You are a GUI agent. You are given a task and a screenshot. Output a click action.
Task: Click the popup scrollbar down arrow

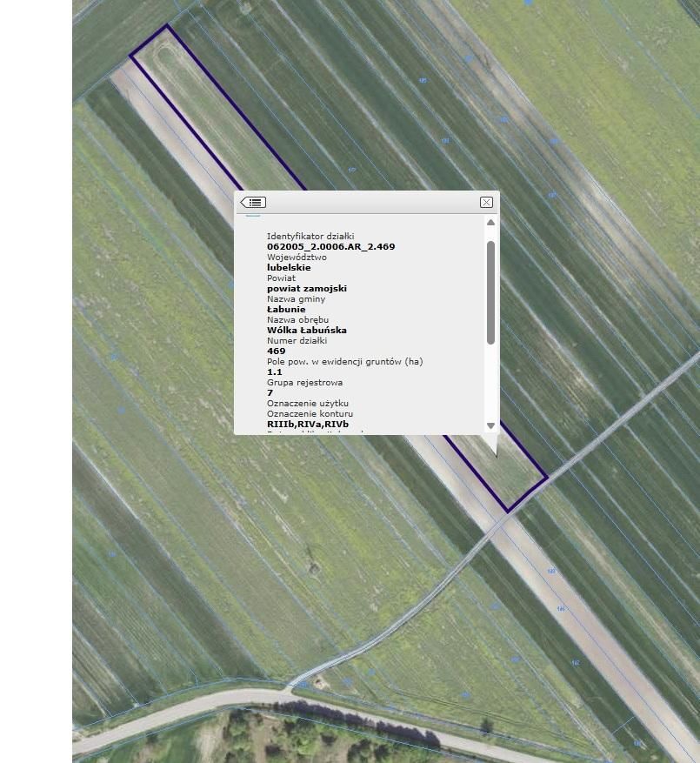(x=490, y=425)
